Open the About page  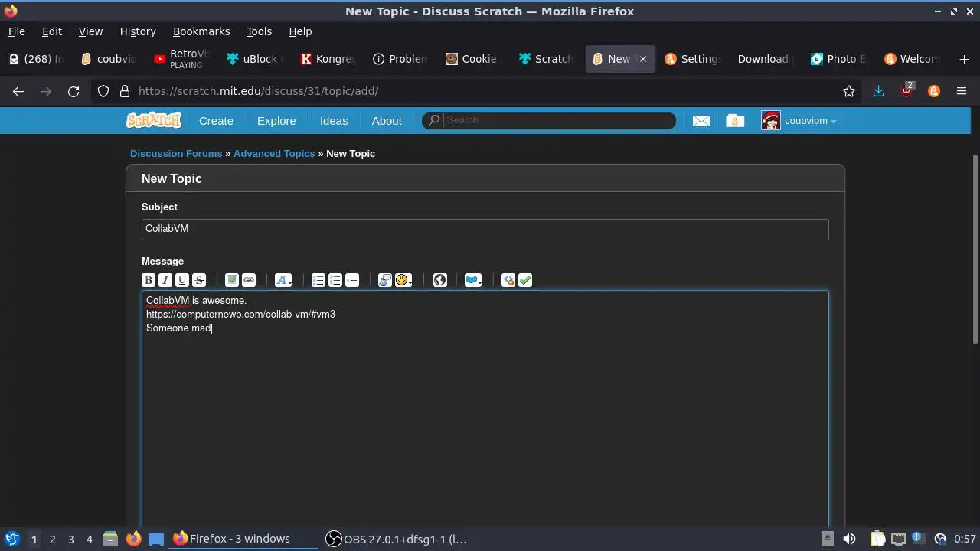click(387, 121)
